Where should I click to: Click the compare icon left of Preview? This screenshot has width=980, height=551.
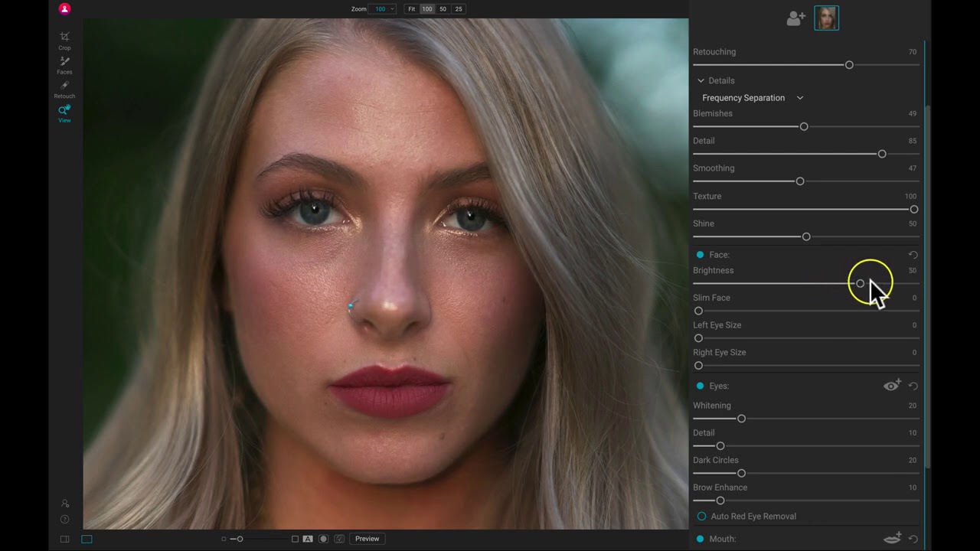339,539
